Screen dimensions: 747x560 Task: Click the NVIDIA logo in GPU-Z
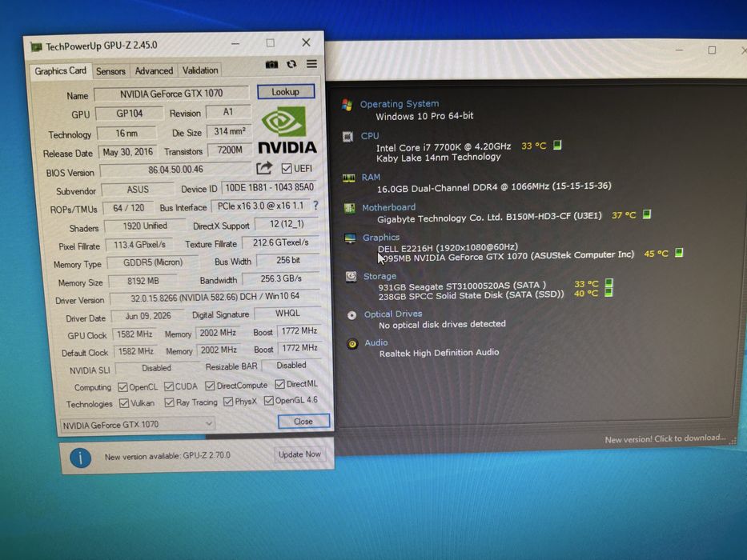[287, 130]
